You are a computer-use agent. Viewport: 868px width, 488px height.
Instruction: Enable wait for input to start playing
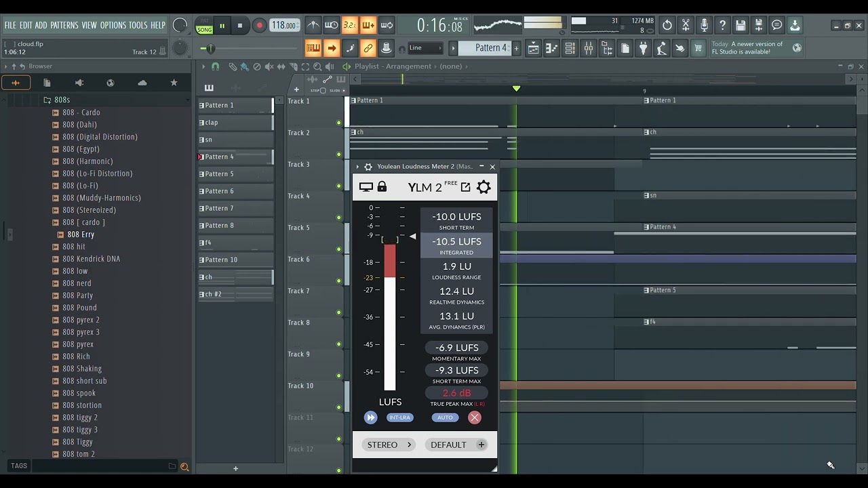(x=331, y=25)
